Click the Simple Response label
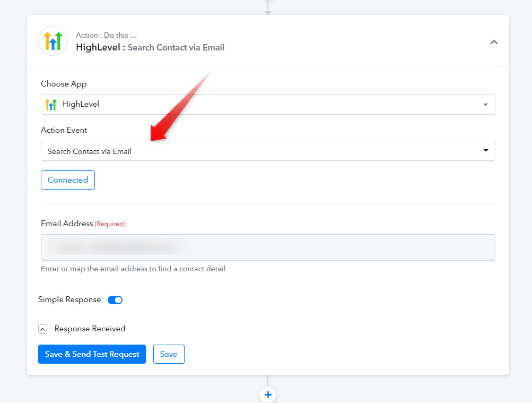The image size is (532, 403). pos(69,299)
